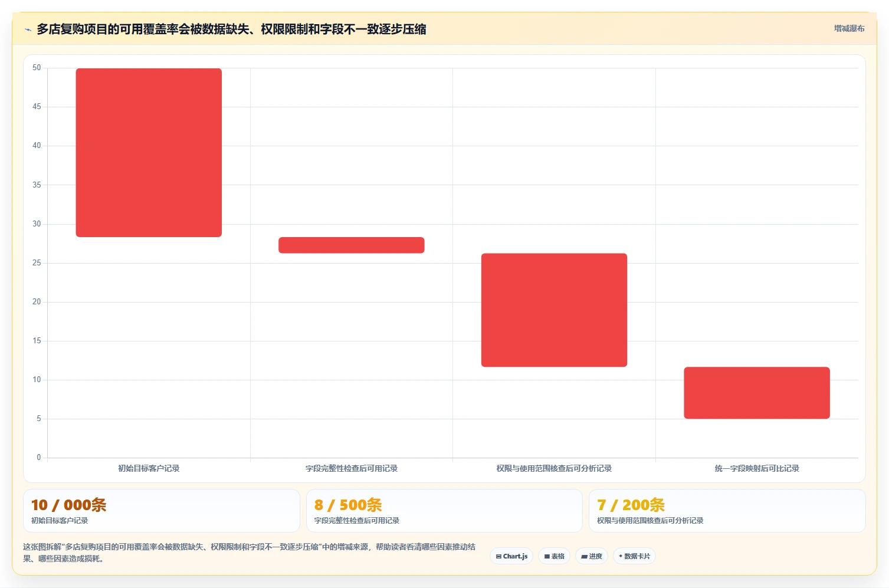The width and height of the screenshot is (889, 588).
Task: Select the 进度 tag pill
Action: (592, 556)
